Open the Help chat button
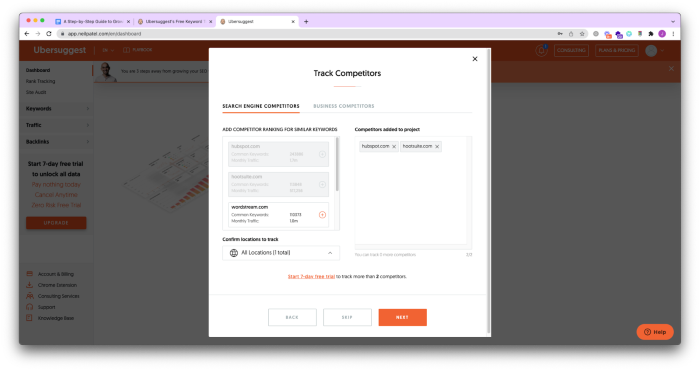 654,332
